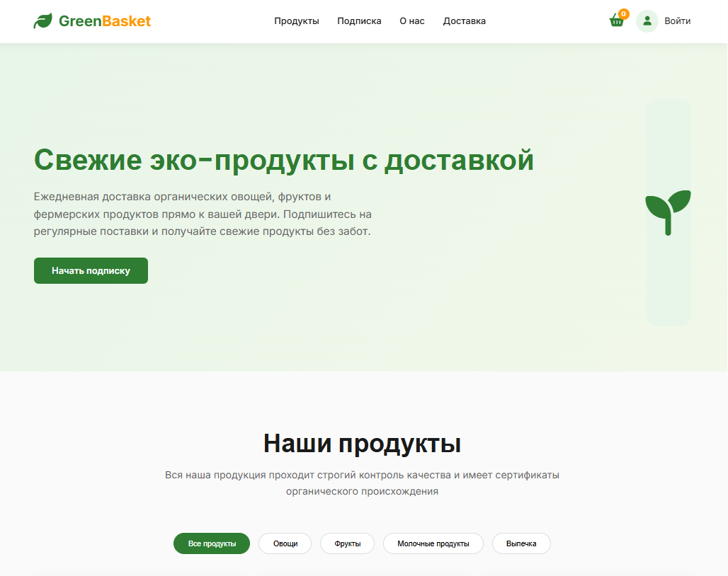Select the Выпечка filter chip
Screen dimensions: 728x576
click(521, 543)
